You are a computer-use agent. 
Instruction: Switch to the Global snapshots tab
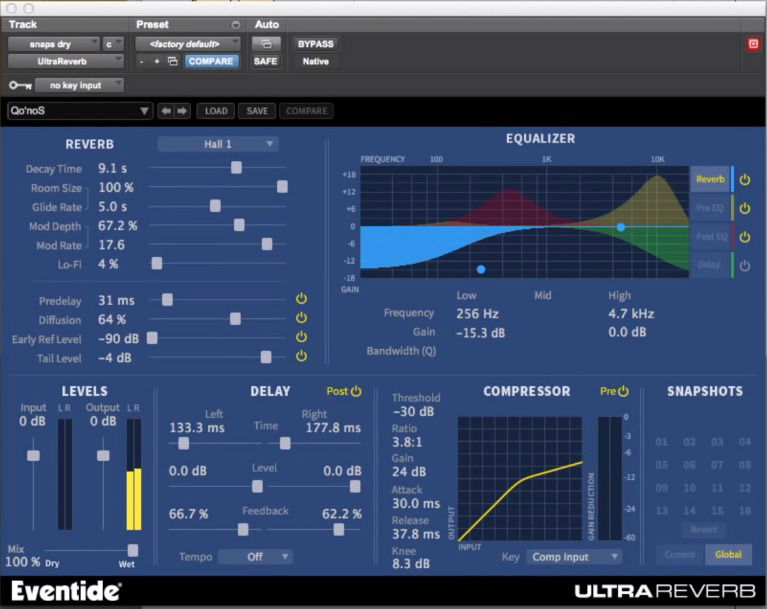(x=729, y=554)
